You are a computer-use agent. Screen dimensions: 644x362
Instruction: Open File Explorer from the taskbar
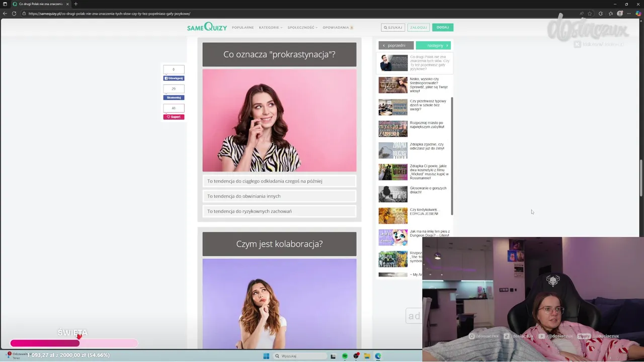367,356
